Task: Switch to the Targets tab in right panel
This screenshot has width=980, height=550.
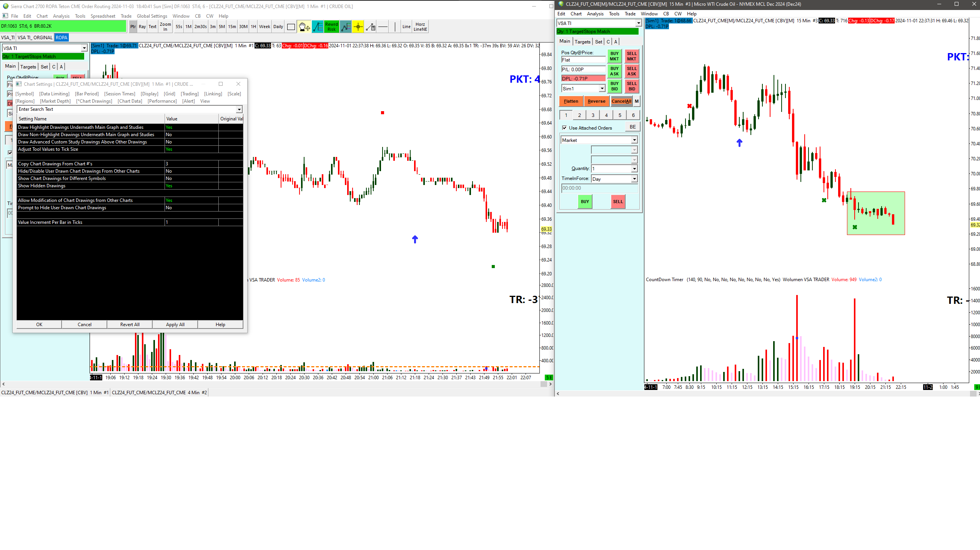Action: pos(582,42)
